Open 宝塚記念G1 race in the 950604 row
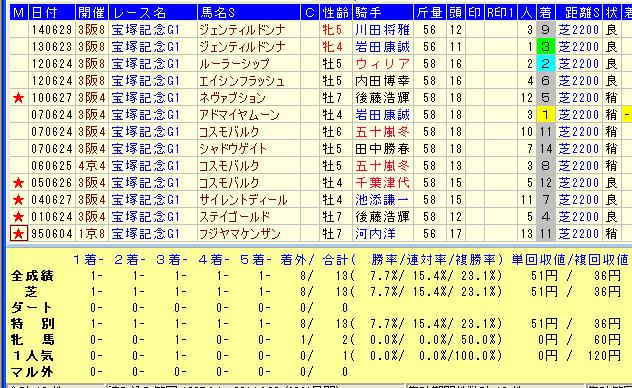This screenshot has width=632, height=388. click(146, 234)
